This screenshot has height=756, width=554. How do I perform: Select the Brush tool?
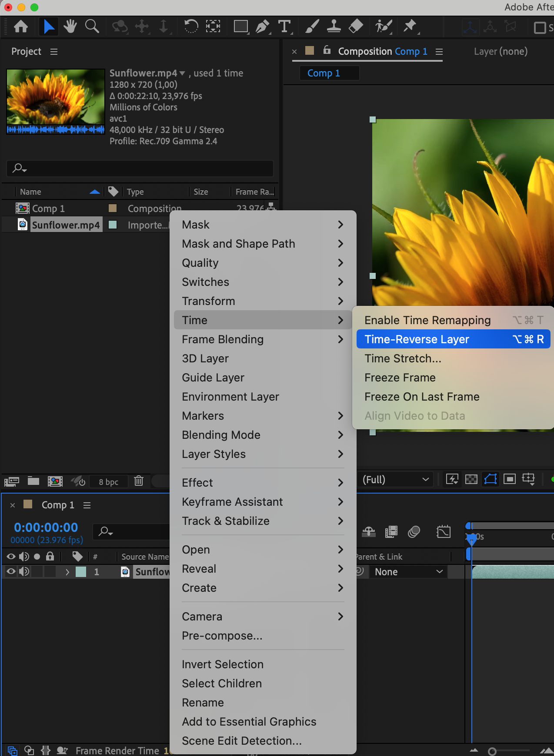pyautogui.click(x=312, y=27)
